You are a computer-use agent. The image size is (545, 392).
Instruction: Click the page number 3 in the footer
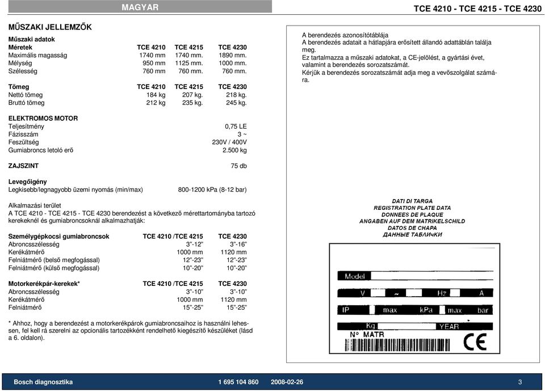click(x=520, y=382)
